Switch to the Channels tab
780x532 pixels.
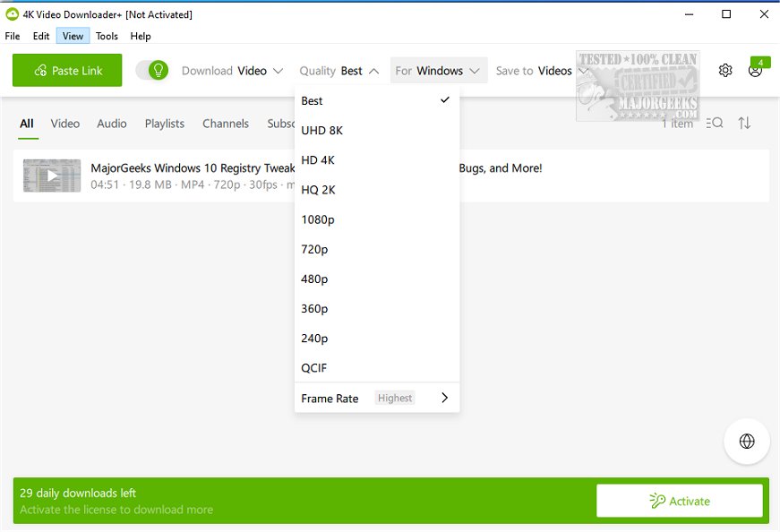(x=226, y=124)
